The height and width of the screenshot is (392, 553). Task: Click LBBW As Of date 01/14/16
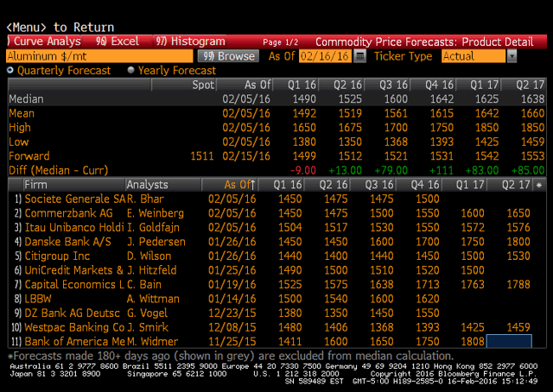pyautogui.click(x=232, y=299)
